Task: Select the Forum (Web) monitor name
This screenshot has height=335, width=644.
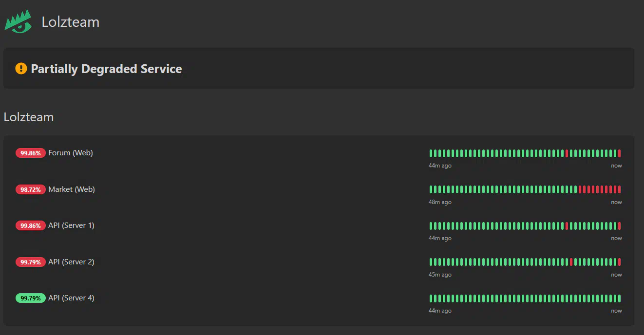Action: [x=71, y=153]
